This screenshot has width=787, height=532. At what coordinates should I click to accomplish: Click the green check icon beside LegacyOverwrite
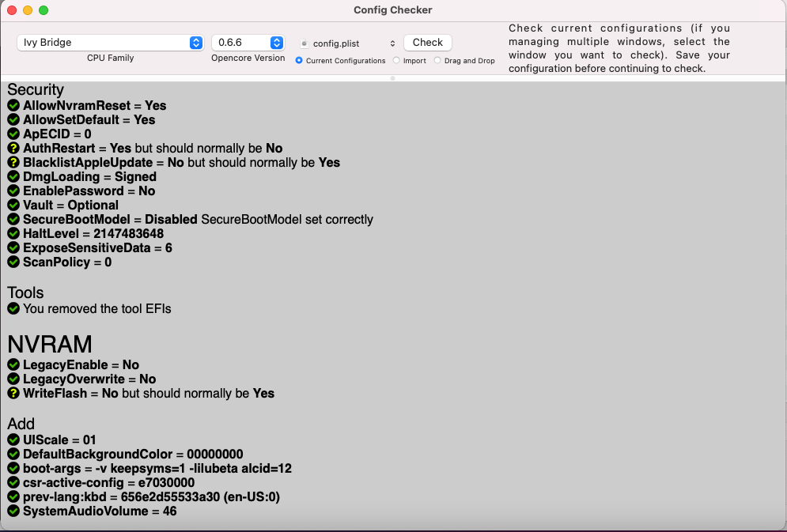coord(13,379)
